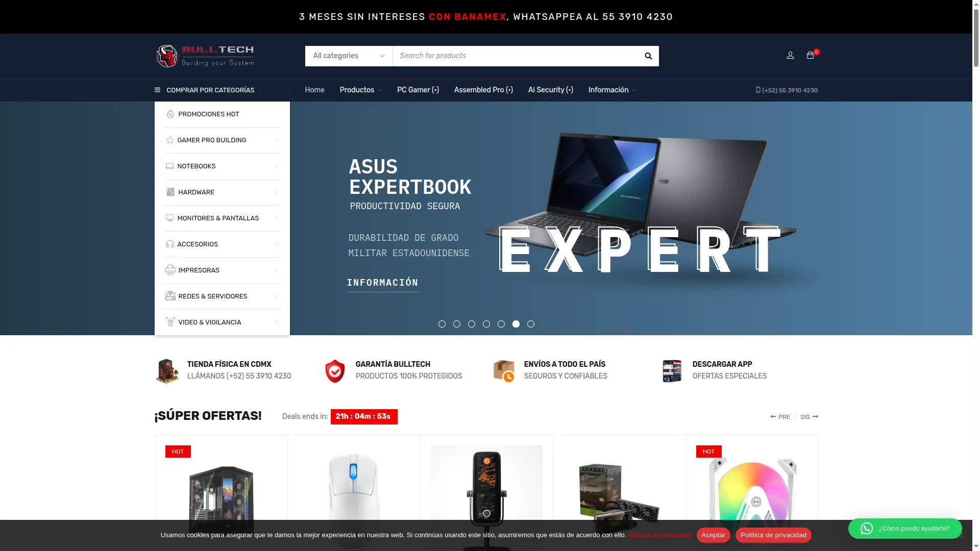Open PC Gamer (•) menu item
This screenshot has height=551, width=980.
418,90
